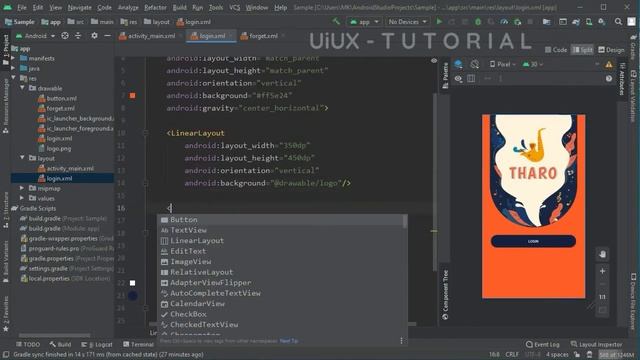This screenshot has width=640, height=360.
Task: Toggle the preview view options eye icon
Action: [x=458, y=78]
